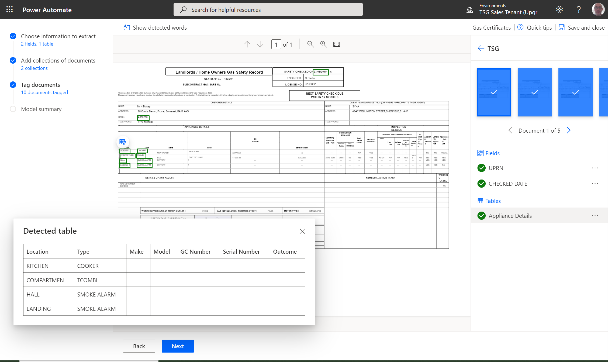Click the 2 fields, 1 table link

(37, 44)
